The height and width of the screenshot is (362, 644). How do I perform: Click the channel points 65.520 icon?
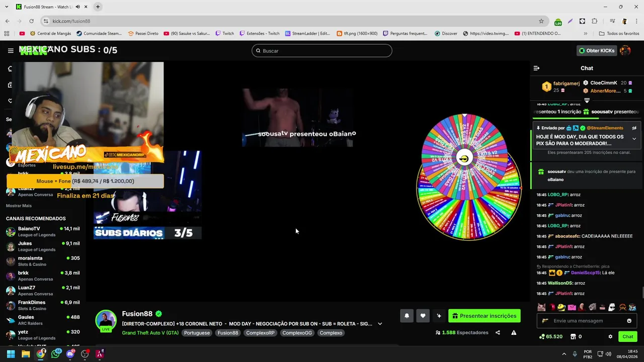point(542,337)
